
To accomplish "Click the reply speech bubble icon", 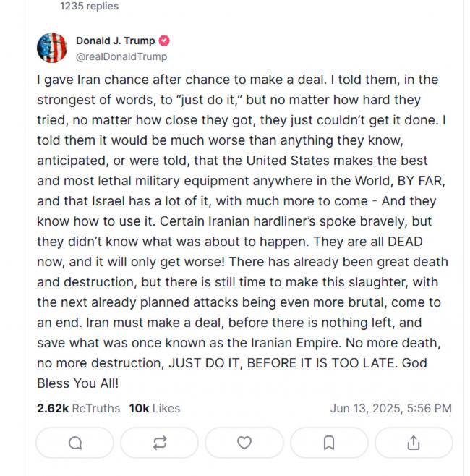I will tap(75, 443).
